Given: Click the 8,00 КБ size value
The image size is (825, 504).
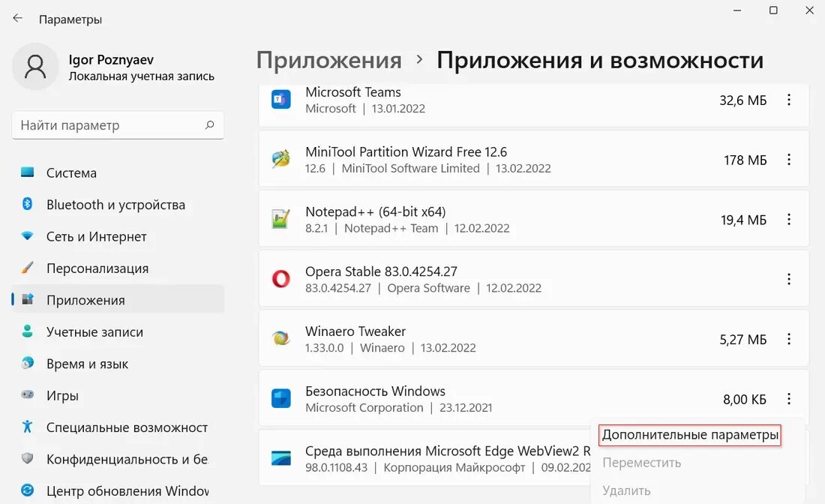Looking at the screenshot, I should click(x=745, y=399).
